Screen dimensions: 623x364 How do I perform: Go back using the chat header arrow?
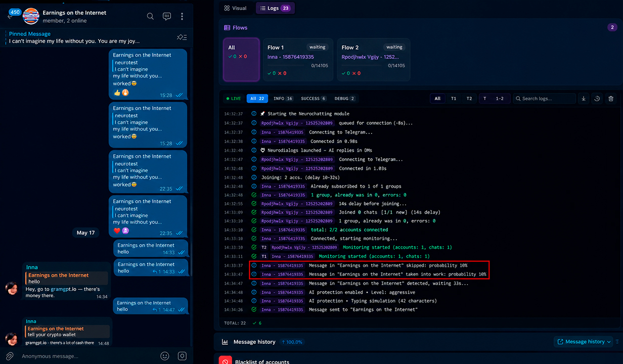[x=9, y=17]
